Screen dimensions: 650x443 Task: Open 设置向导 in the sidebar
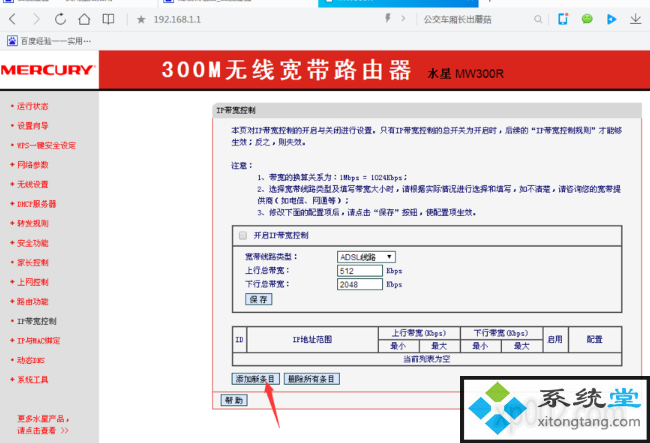32,126
